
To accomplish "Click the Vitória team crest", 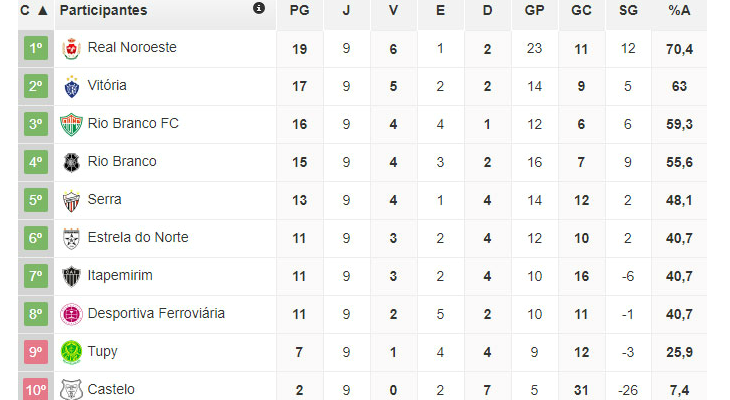I will point(71,86).
